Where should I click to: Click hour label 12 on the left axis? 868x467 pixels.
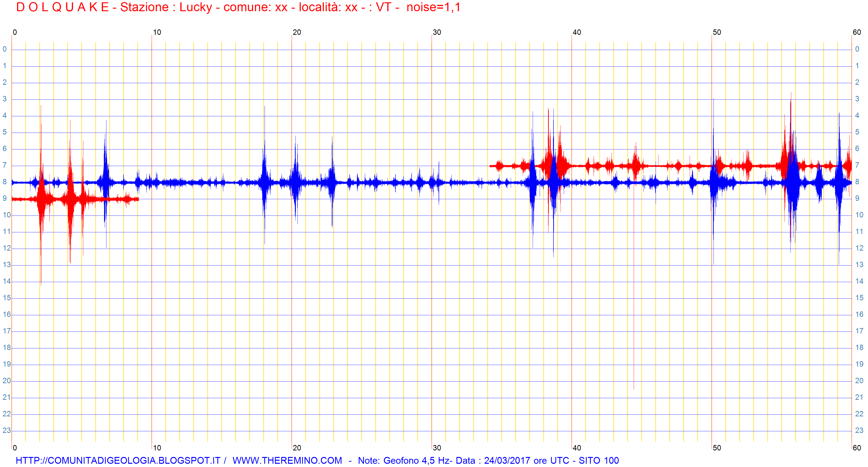7,248
